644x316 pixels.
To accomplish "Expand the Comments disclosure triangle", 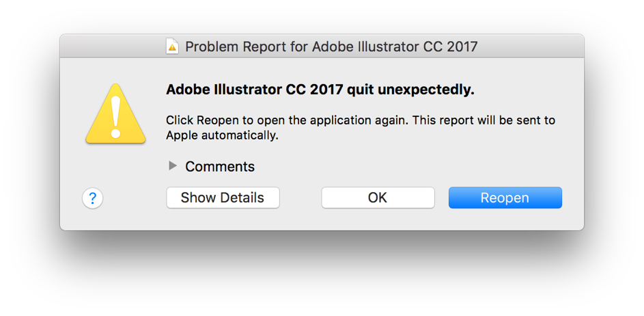I will click(x=173, y=166).
